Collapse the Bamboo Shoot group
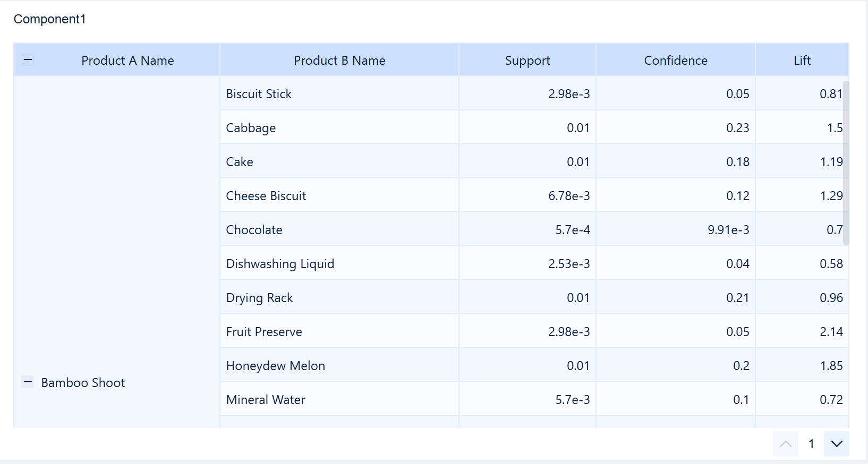 tap(28, 382)
